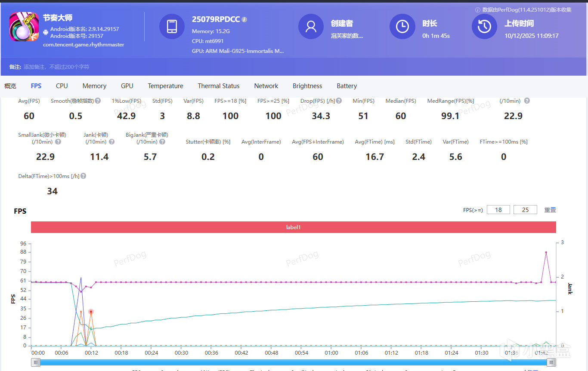
Task: Select the Battery tab
Action: point(347,86)
